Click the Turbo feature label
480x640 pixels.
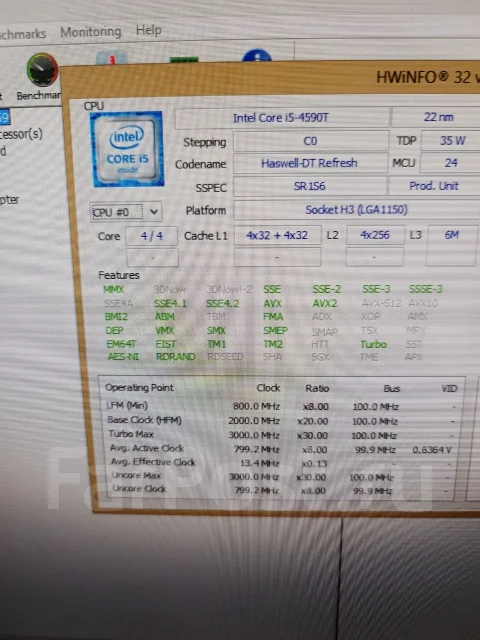click(x=373, y=344)
